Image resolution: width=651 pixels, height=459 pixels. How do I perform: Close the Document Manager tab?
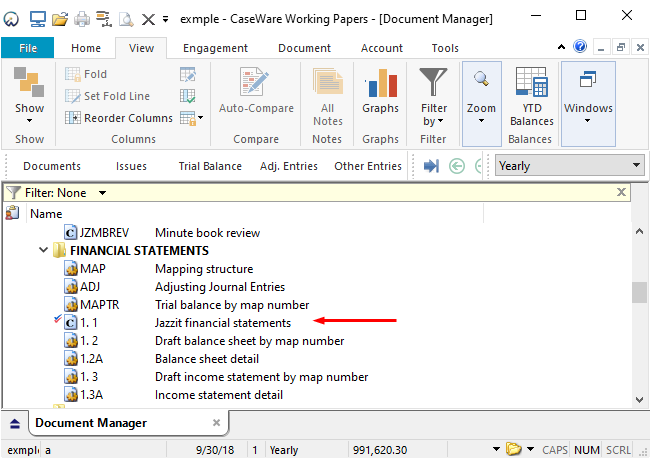pyautogui.click(x=216, y=423)
